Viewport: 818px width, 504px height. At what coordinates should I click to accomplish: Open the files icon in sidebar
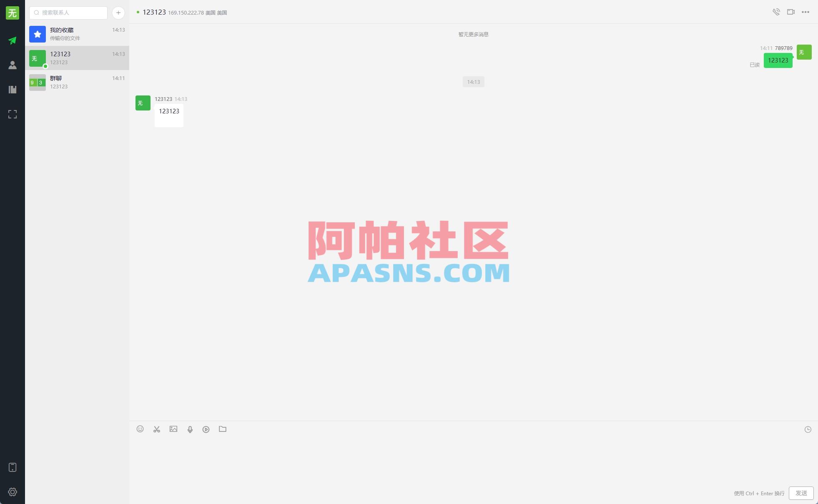13,90
